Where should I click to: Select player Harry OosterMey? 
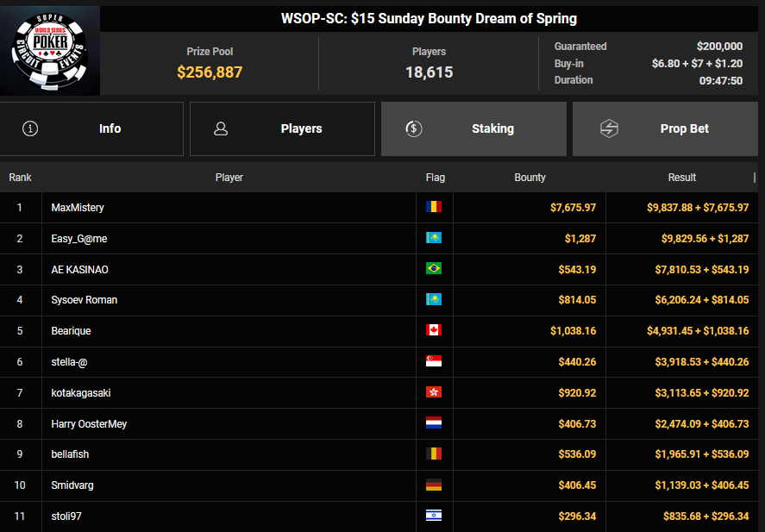tap(89, 424)
